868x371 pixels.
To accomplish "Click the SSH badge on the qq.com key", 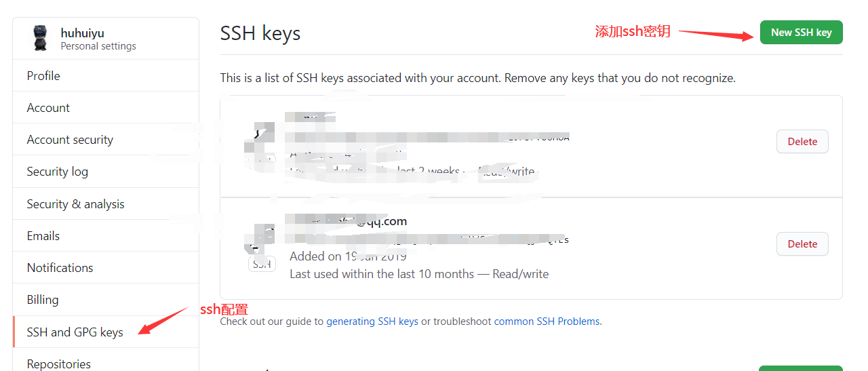I will coord(262,265).
